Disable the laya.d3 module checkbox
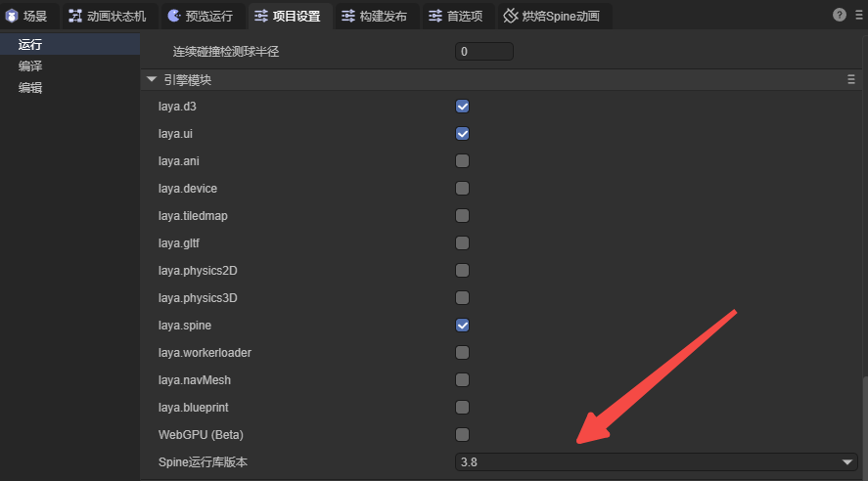Viewport: 868px width, 481px height. tap(463, 106)
